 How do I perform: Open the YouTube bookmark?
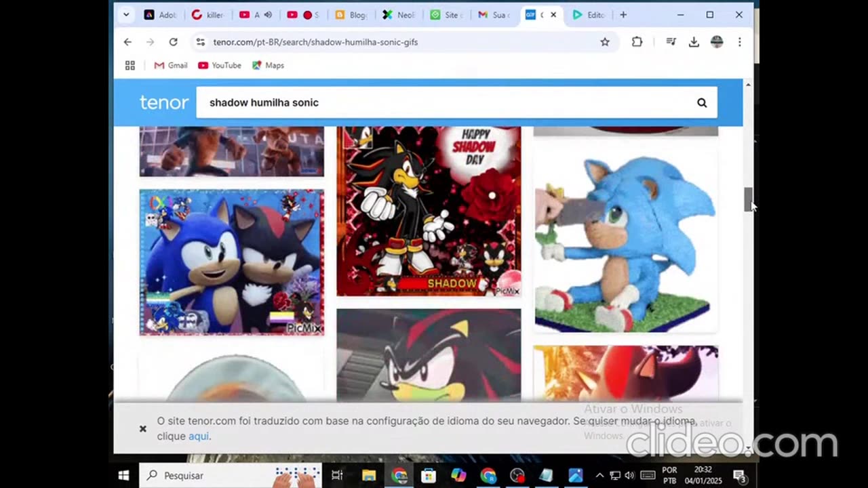219,65
